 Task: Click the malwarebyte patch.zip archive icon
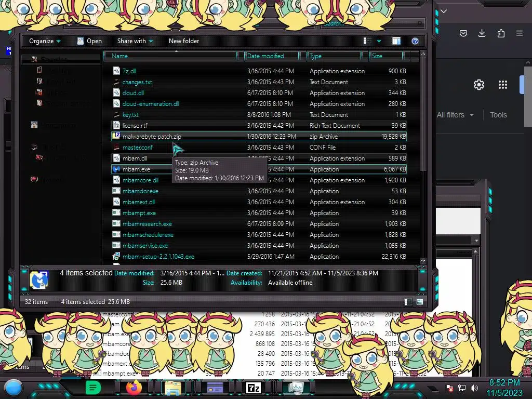click(x=116, y=137)
